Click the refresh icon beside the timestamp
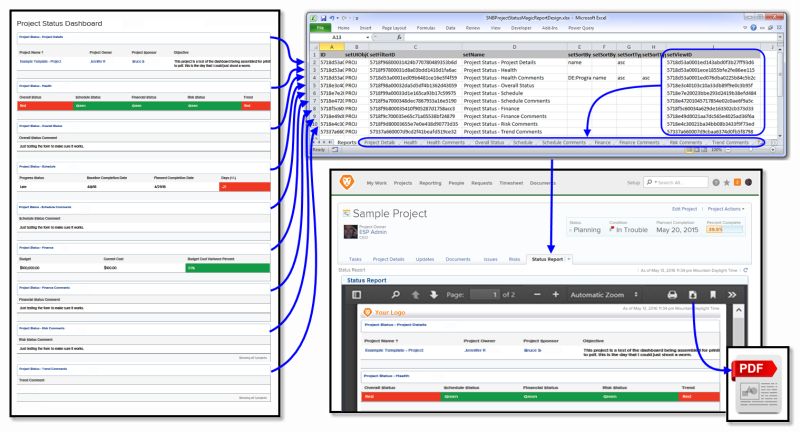Viewport: 800px width, 432px height. pos(746,270)
